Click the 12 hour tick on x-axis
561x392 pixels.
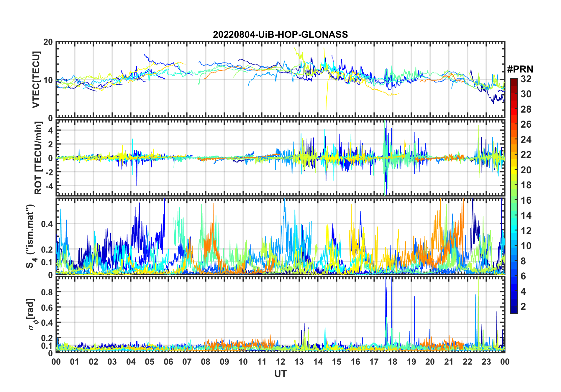tap(280, 362)
